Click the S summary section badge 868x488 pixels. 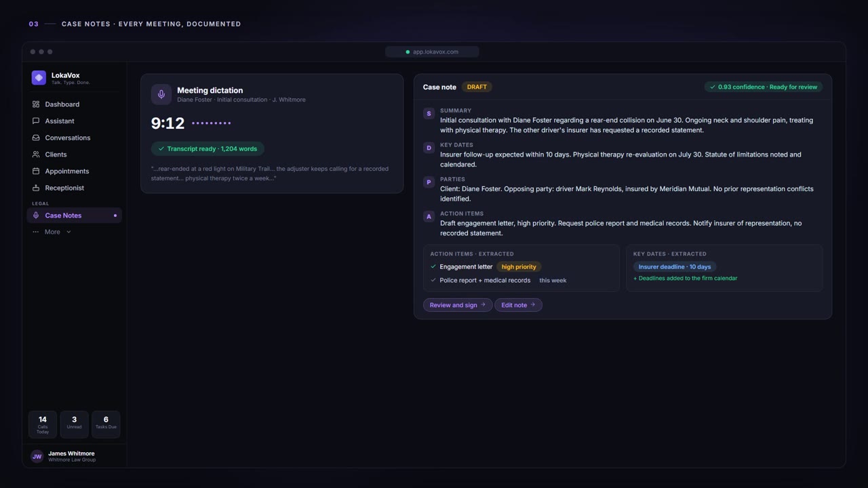(429, 113)
